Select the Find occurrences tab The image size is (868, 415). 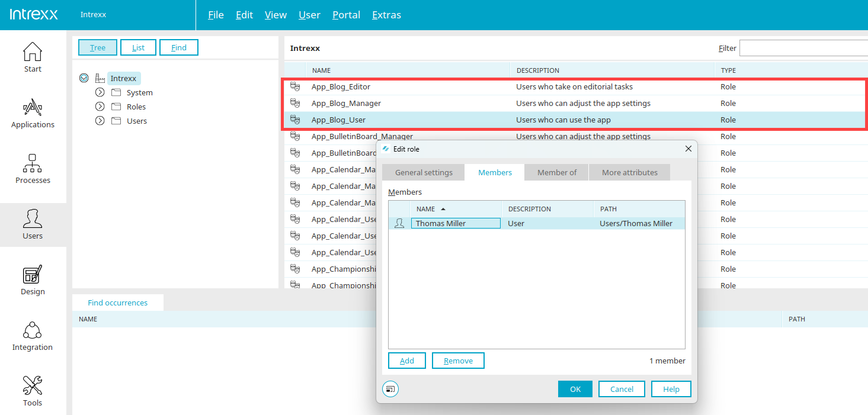[118, 303]
